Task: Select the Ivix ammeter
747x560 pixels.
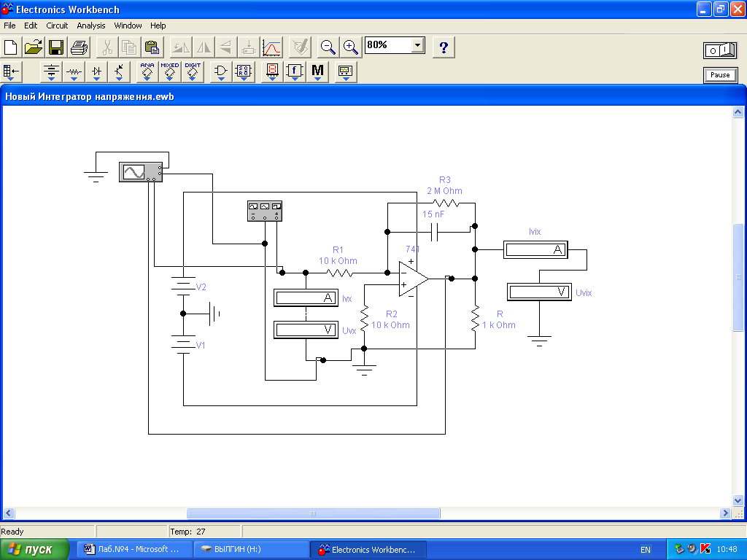Action: coord(535,249)
